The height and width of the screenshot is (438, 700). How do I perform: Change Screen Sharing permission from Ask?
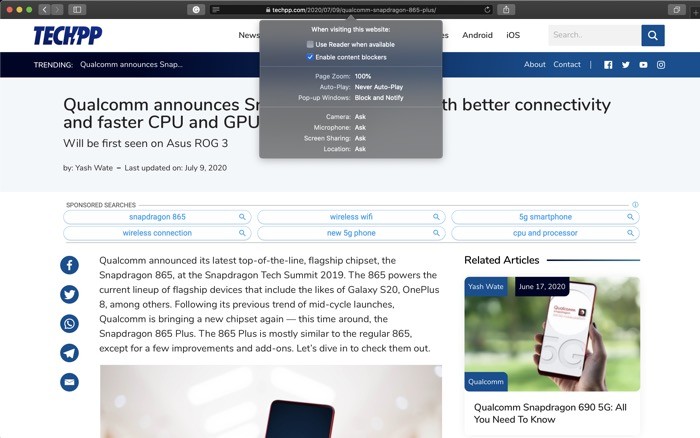pyautogui.click(x=360, y=138)
